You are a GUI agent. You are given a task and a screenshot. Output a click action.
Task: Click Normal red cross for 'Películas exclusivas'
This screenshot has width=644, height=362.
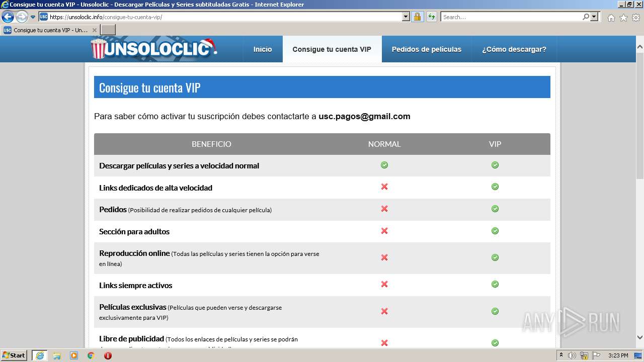click(x=384, y=311)
